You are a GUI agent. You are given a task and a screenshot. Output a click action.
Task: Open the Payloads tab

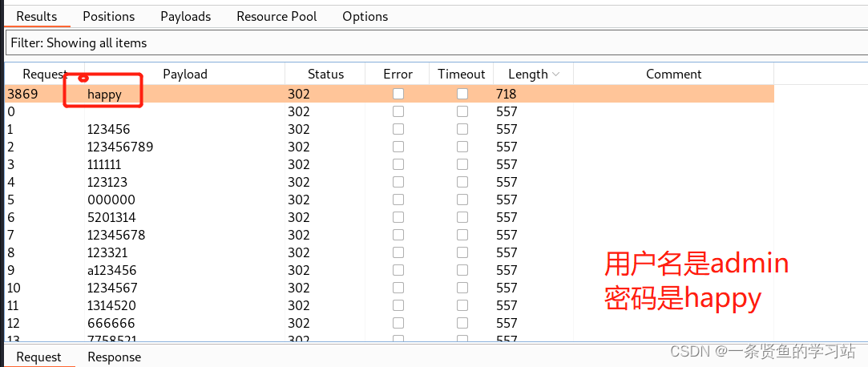185,17
